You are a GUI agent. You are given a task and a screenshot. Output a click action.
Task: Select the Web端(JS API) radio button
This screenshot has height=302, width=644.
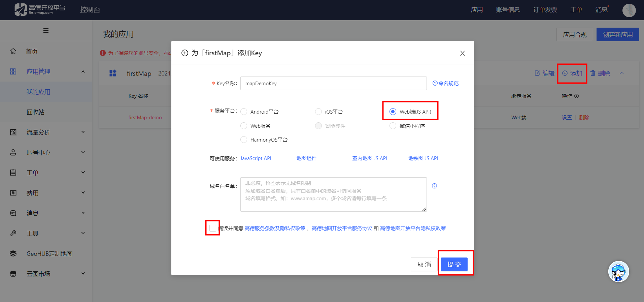tap(393, 112)
